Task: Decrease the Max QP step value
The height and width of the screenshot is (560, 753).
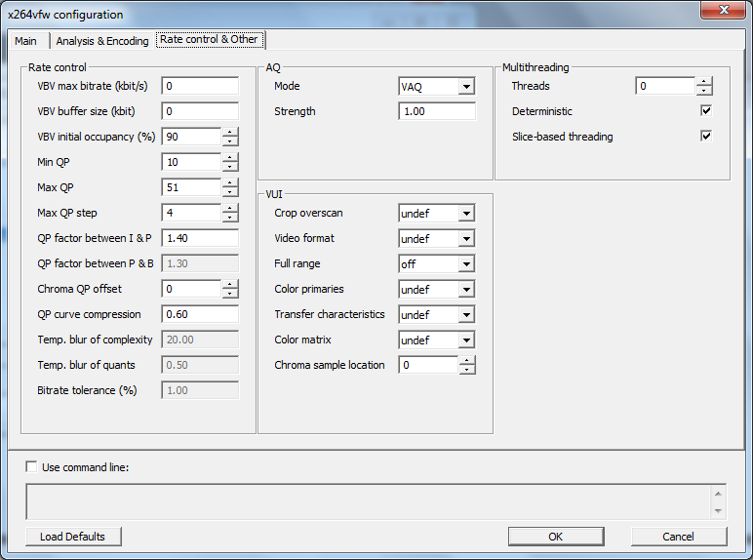Action: pos(230,218)
